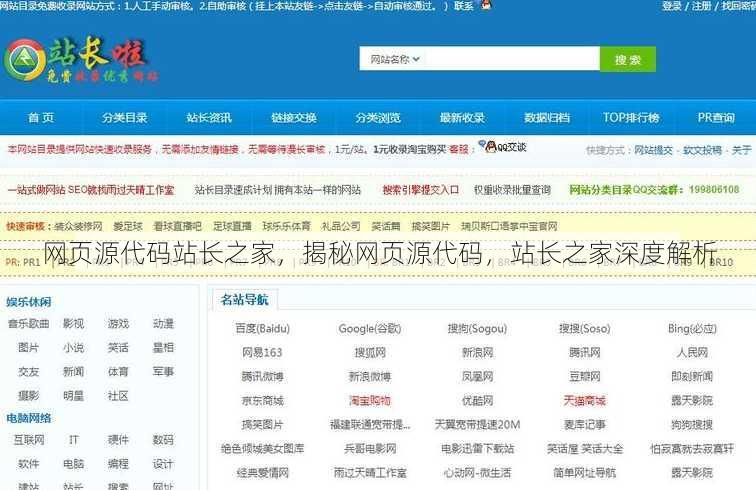Open the 网站名称 search type dropdown
The image size is (756, 490).
394,59
